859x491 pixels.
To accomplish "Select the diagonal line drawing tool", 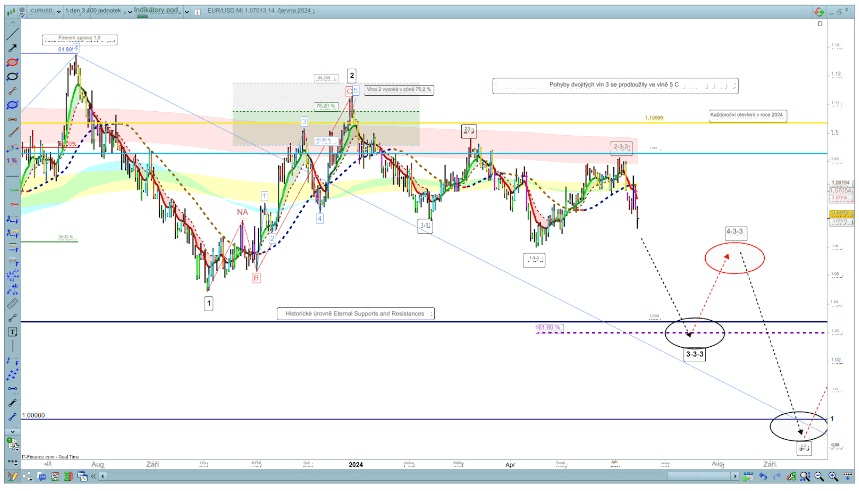I will click(x=13, y=33).
